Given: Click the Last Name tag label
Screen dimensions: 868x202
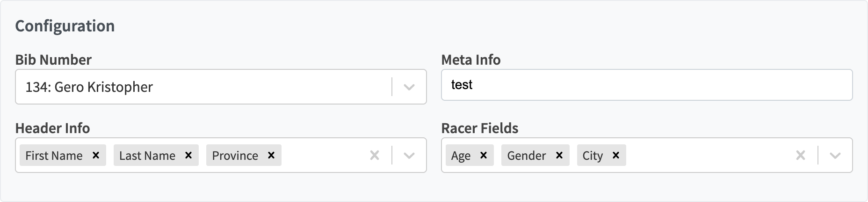Looking at the screenshot, I should coord(147,156).
